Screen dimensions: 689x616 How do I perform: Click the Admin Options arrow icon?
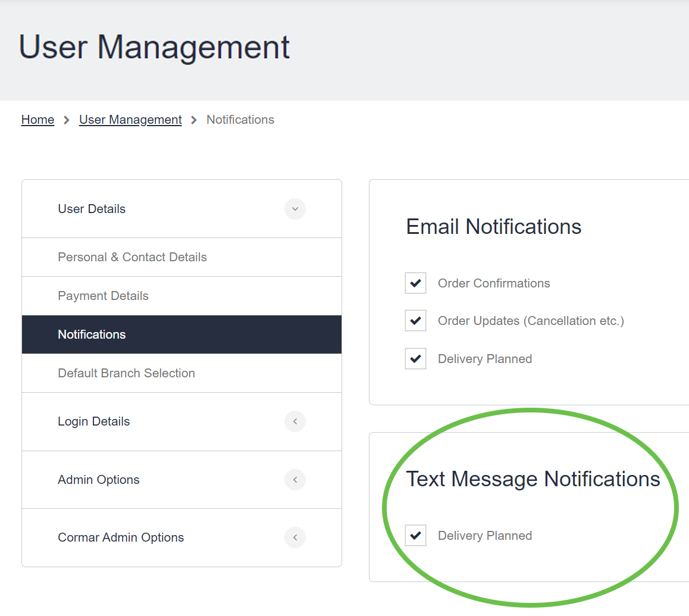(x=295, y=480)
